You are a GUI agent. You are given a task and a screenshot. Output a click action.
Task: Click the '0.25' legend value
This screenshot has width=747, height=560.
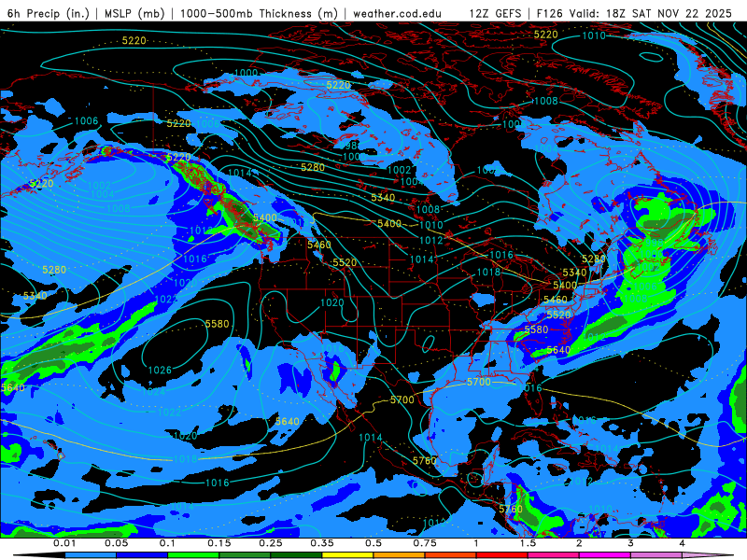point(271,543)
